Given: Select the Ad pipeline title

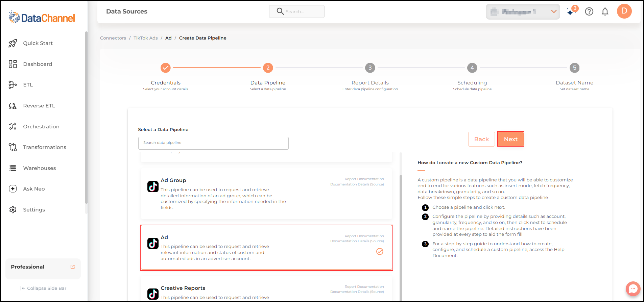Looking at the screenshot, I should [164, 237].
